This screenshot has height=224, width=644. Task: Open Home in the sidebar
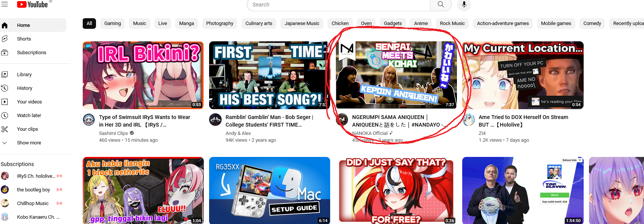(x=33, y=25)
